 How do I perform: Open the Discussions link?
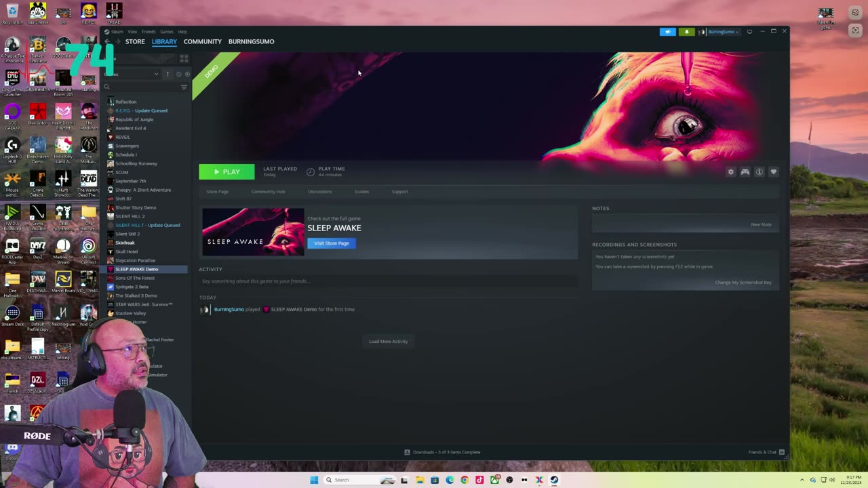(320, 192)
